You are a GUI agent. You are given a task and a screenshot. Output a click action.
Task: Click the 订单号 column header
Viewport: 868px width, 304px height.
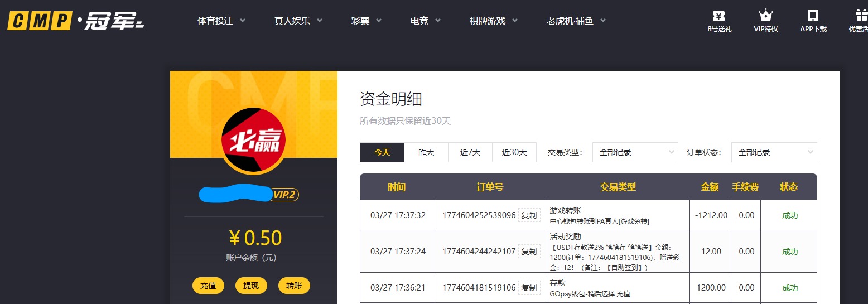tap(490, 187)
